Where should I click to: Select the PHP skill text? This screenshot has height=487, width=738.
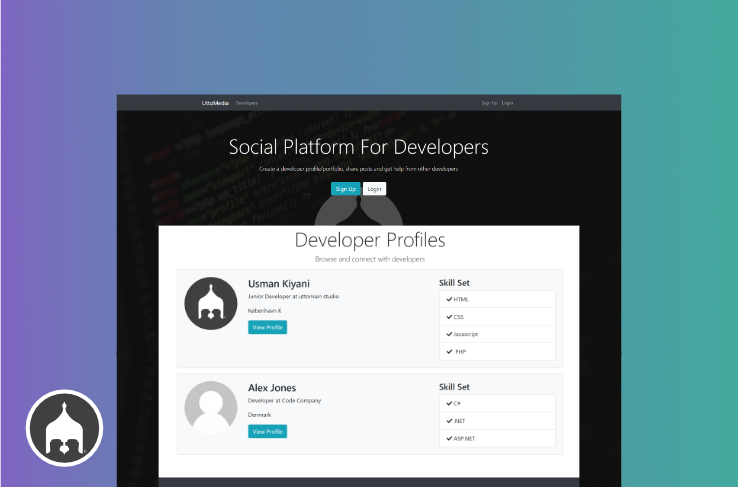pos(460,351)
